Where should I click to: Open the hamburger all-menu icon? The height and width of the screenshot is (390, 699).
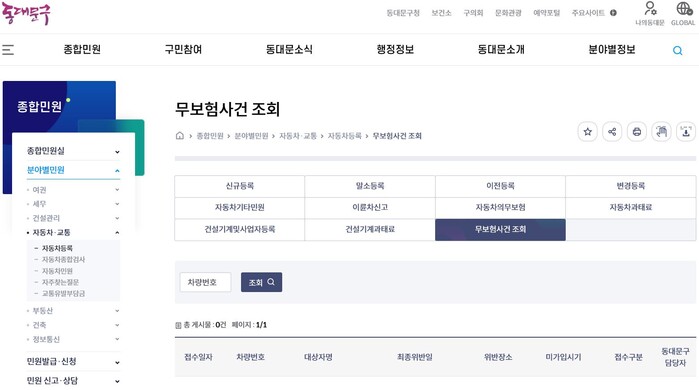pyautogui.click(x=8, y=50)
